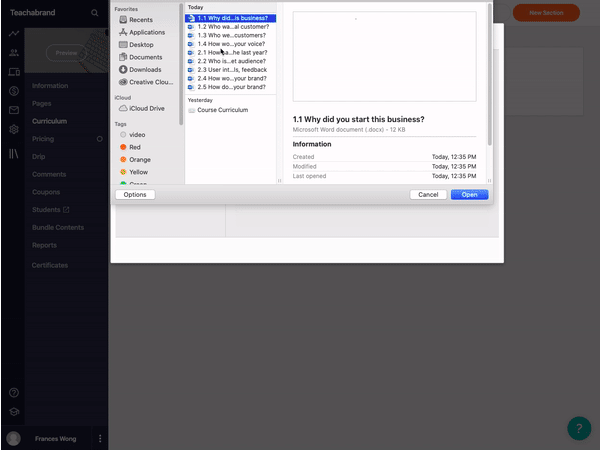Viewport: 600px width, 450px height.
Task: Click the Teachabrand school name
Action: [x=33, y=13]
